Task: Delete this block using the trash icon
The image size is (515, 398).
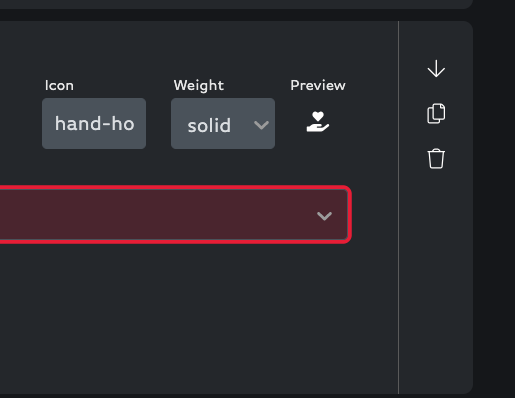Action: click(x=436, y=159)
